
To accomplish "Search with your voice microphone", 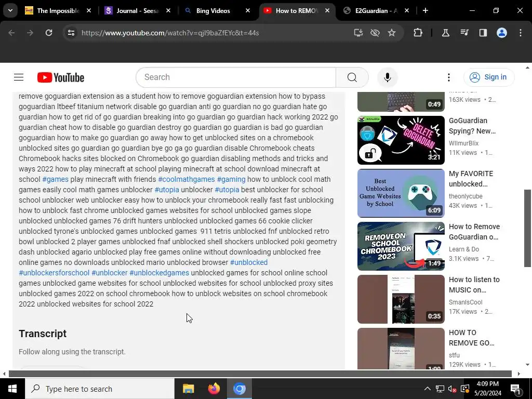I will point(387,77).
